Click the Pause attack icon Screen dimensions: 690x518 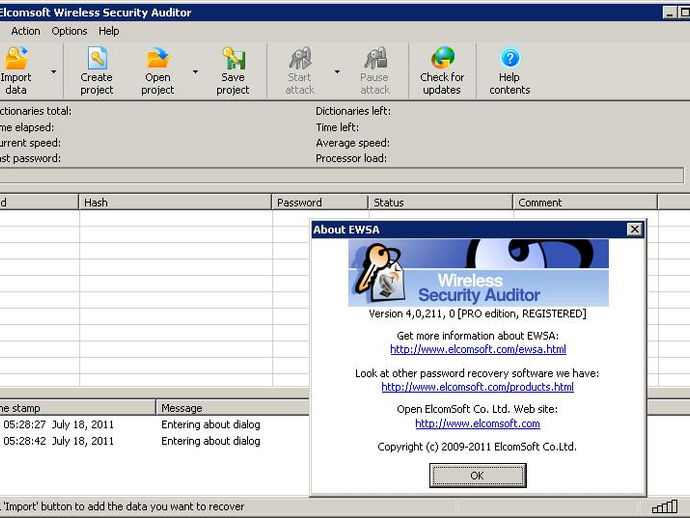(375, 58)
